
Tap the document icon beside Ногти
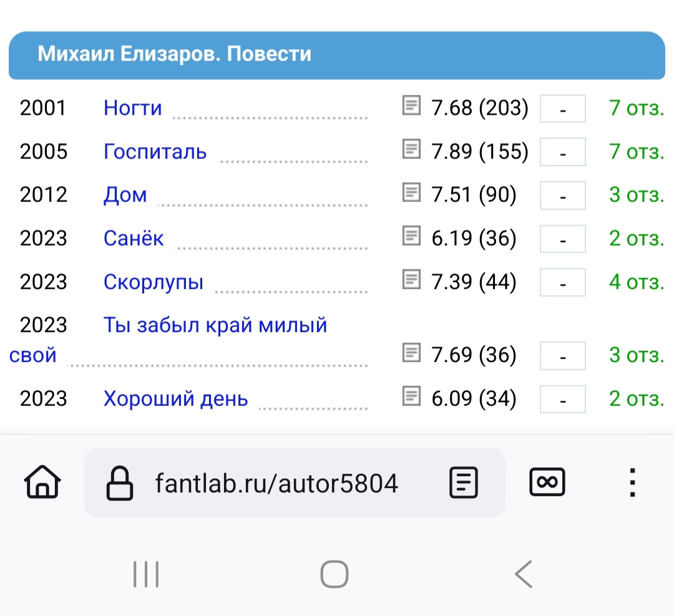coord(411,105)
